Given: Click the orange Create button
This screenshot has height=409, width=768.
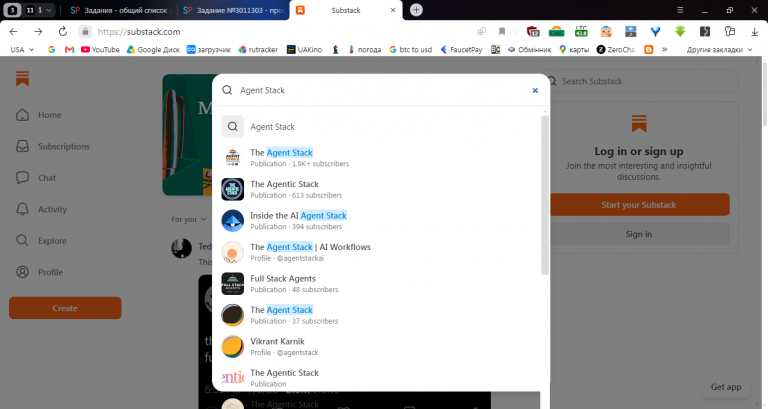Looking at the screenshot, I should [x=65, y=308].
